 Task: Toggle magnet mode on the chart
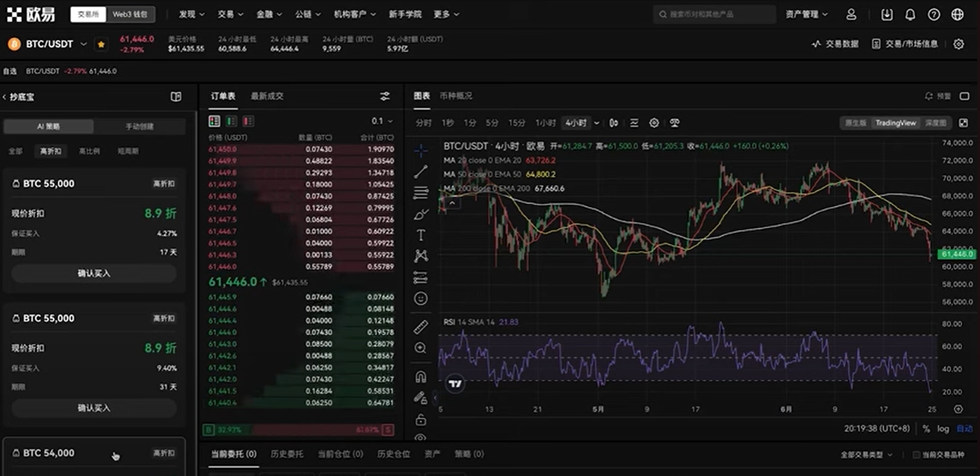[x=421, y=377]
